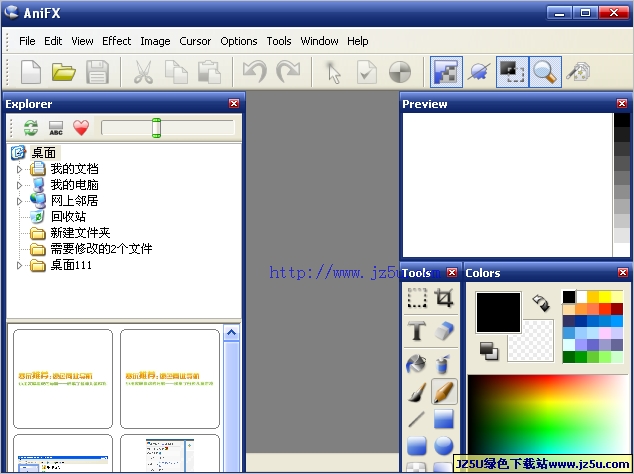Pick a color in the gradient spectrum
Screen dimensions: 634x474
point(548,415)
